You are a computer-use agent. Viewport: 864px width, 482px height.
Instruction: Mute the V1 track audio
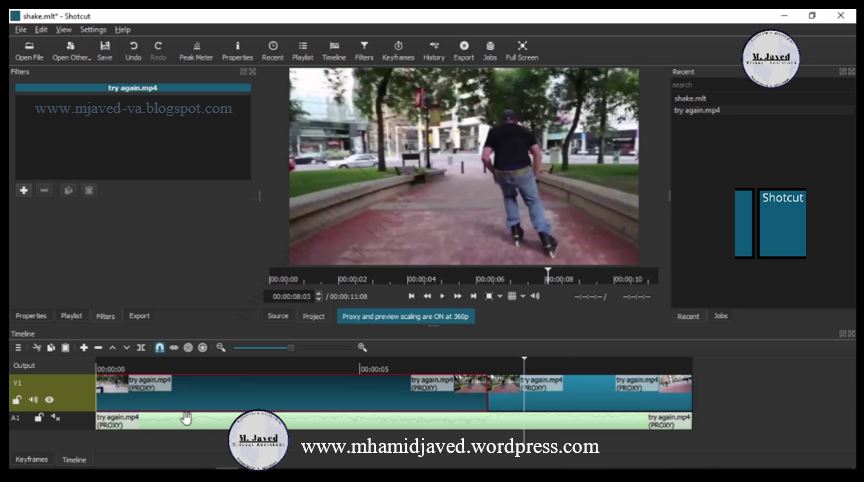[33, 400]
